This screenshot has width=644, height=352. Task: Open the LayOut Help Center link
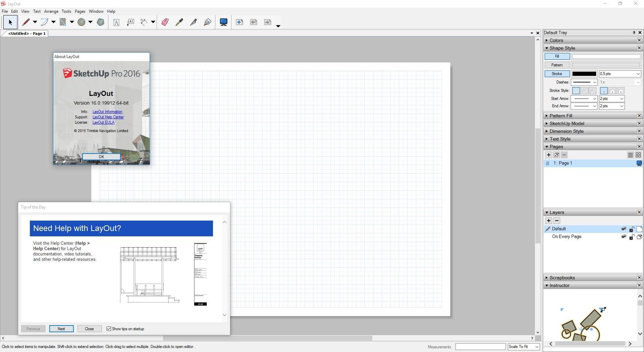108,117
